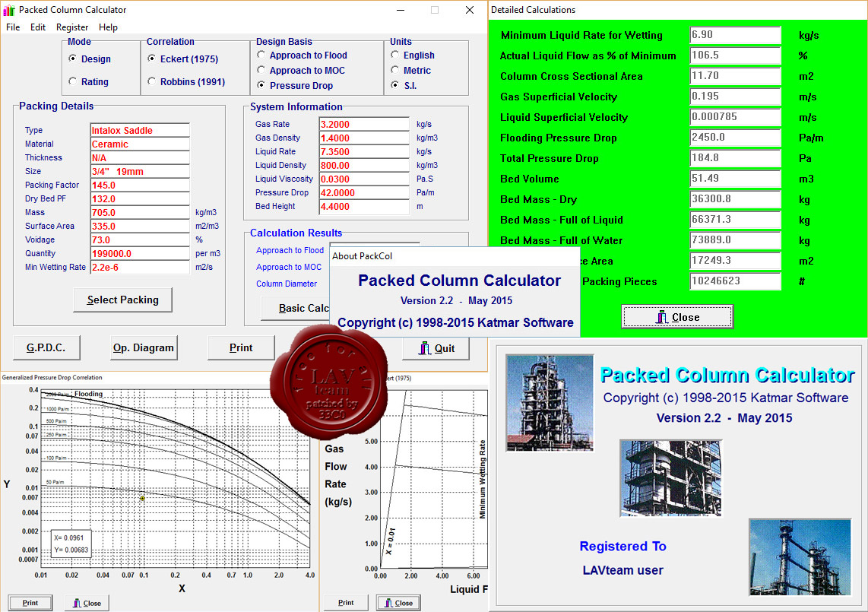This screenshot has height=612, width=868.
Task: Click the packing Size field 3/4" 19mm
Action: pyautogui.click(x=140, y=171)
